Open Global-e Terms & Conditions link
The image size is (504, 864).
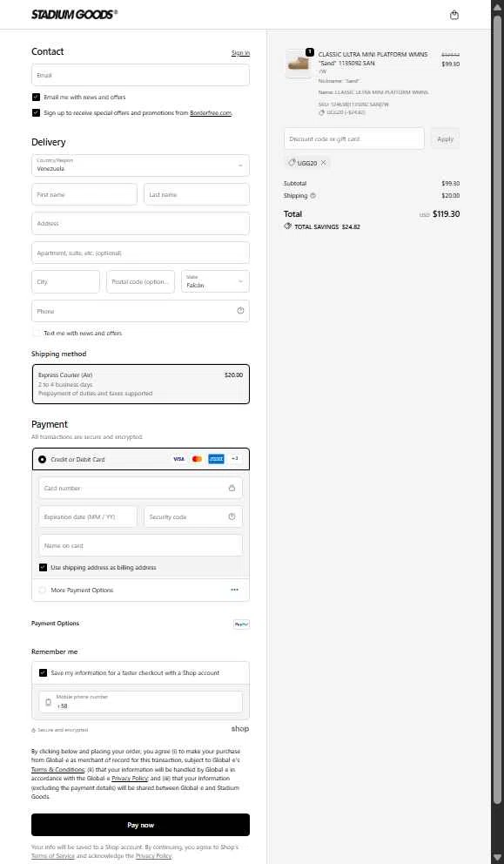tap(57, 770)
